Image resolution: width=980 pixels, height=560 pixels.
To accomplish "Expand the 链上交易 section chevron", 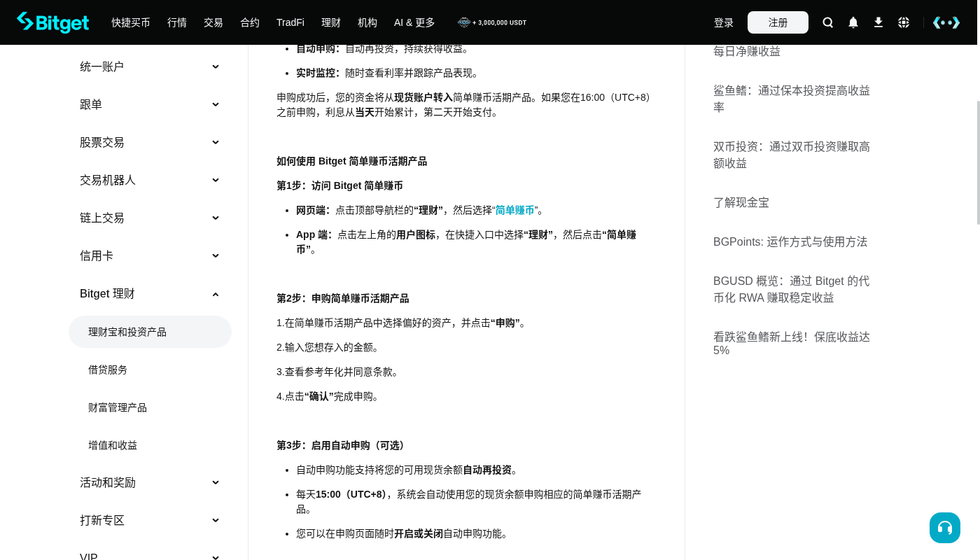I will [216, 218].
